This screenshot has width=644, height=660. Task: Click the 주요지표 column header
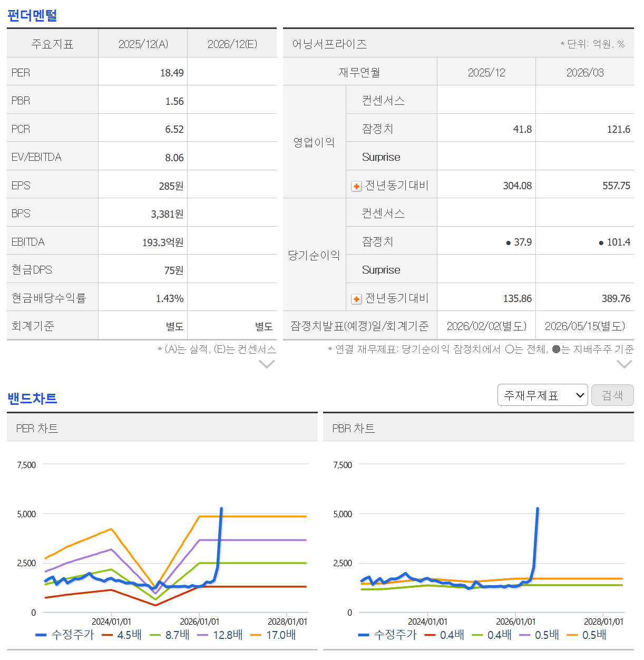pos(52,44)
